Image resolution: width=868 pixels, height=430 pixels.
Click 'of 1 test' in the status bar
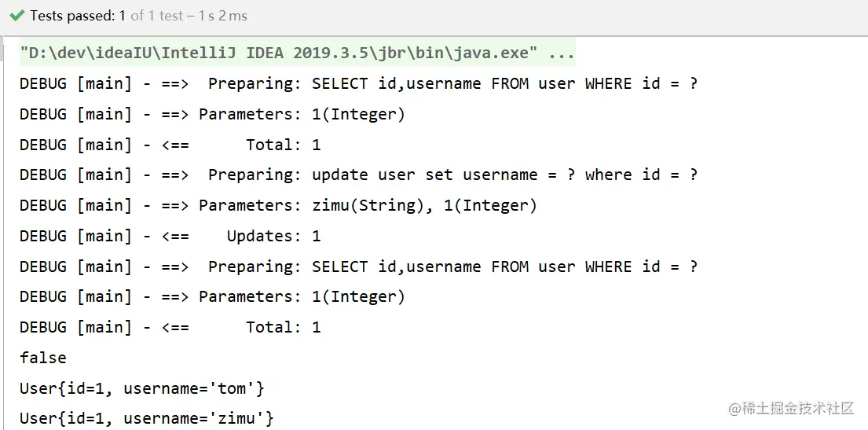tap(157, 16)
